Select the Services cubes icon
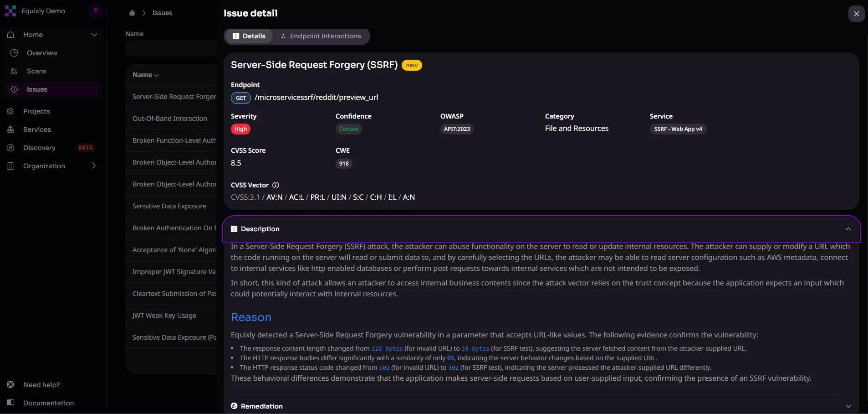The height and width of the screenshot is (414, 868). point(10,129)
